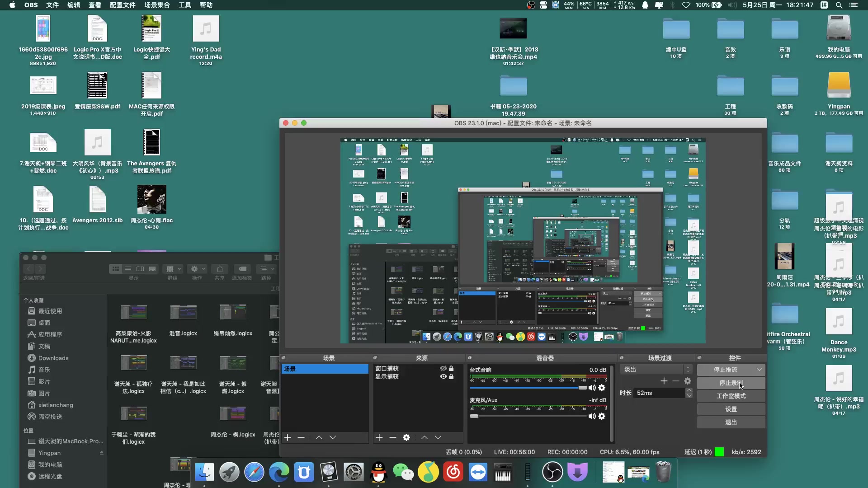Screen dimensions: 868x488
Task: Open the 编辑 menu
Action: pyautogui.click(x=74, y=5)
